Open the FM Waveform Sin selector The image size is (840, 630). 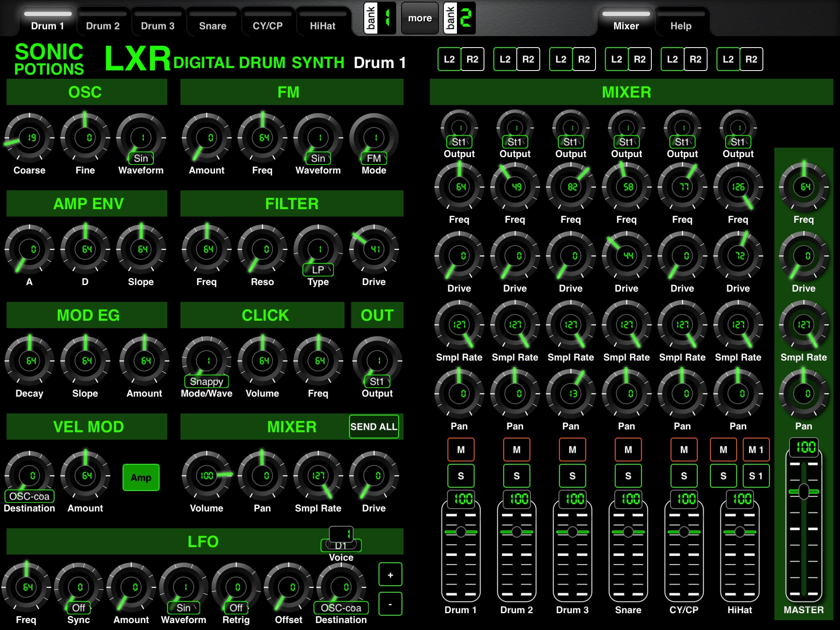318,158
